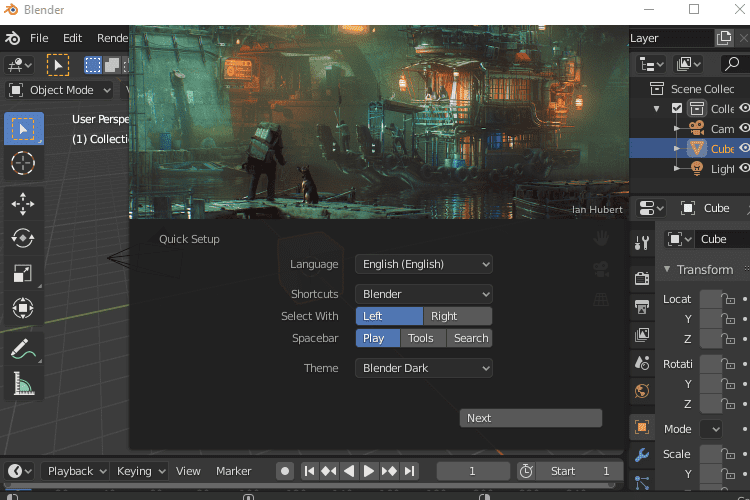Open the Output properties tab
The image size is (750, 500).
point(642,307)
